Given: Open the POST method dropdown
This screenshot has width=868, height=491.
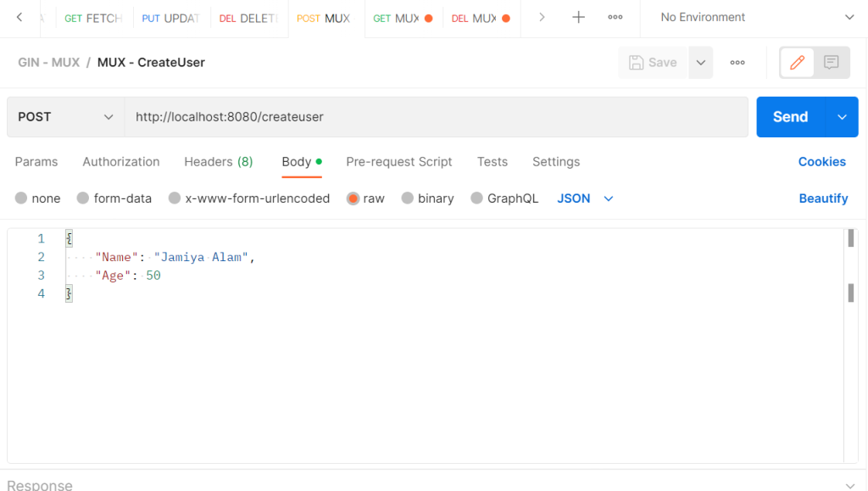Looking at the screenshot, I should pyautogui.click(x=64, y=116).
